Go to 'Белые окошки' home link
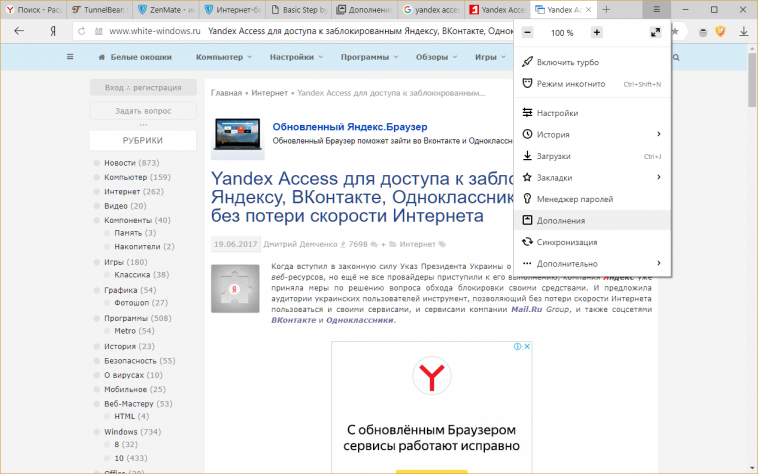This screenshot has width=758, height=474. click(x=135, y=57)
